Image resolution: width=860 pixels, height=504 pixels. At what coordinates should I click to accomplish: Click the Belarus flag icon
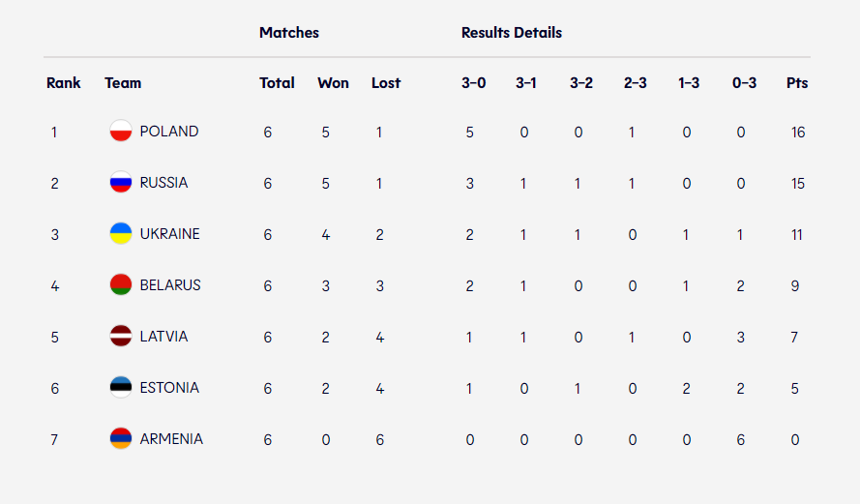(121, 285)
